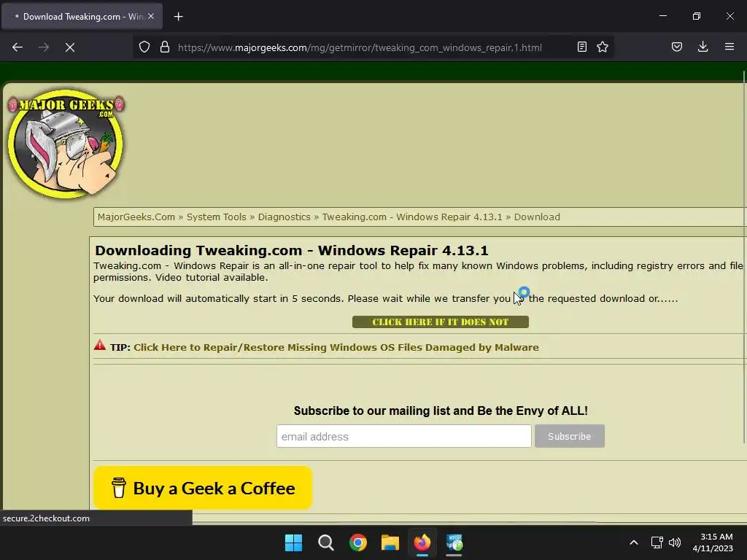Open MajorGeeks.Com breadcrumb link
The image size is (747, 560).
[x=136, y=217]
